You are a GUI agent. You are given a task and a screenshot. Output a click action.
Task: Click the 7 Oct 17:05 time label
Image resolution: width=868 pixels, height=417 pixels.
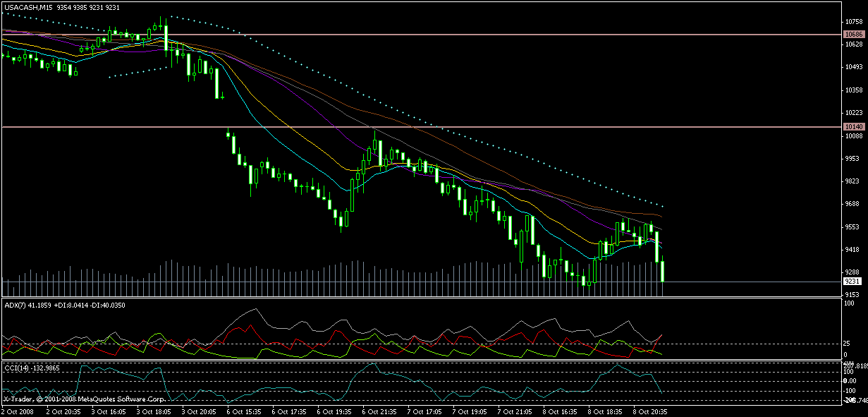[424, 411]
